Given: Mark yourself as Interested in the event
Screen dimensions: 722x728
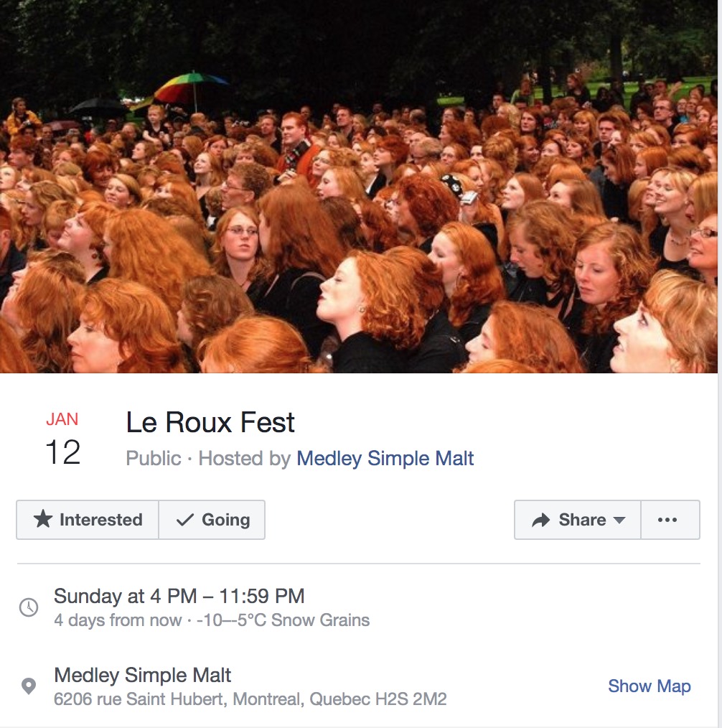Looking at the screenshot, I should [x=88, y=520].
